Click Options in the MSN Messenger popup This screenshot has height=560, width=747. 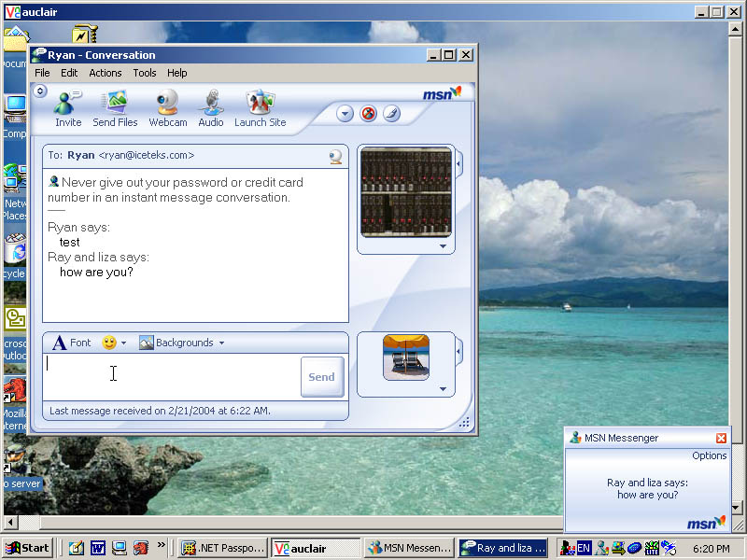[709, 455]
